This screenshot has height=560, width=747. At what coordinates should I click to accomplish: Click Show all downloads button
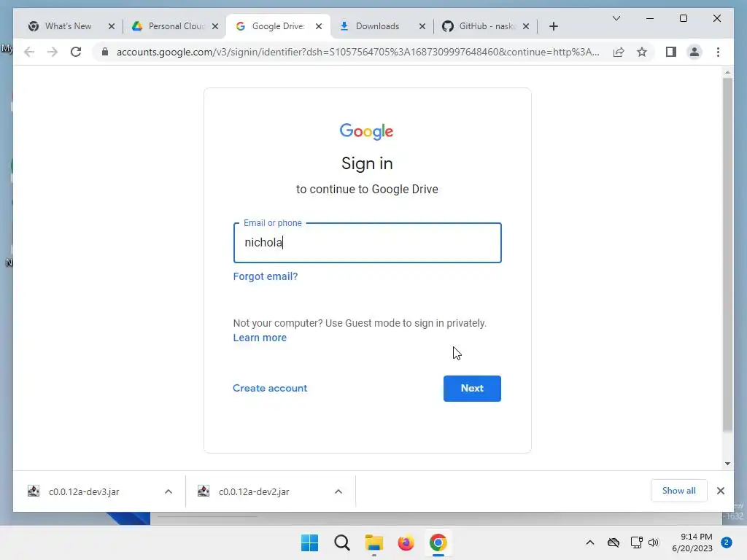click(678, 491)
